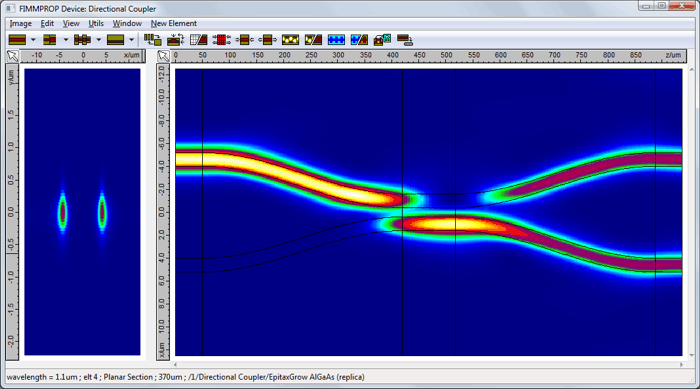Screen dimensions: 700x389
Task: Click the 500 tick on z ruler
Action: 446,55
